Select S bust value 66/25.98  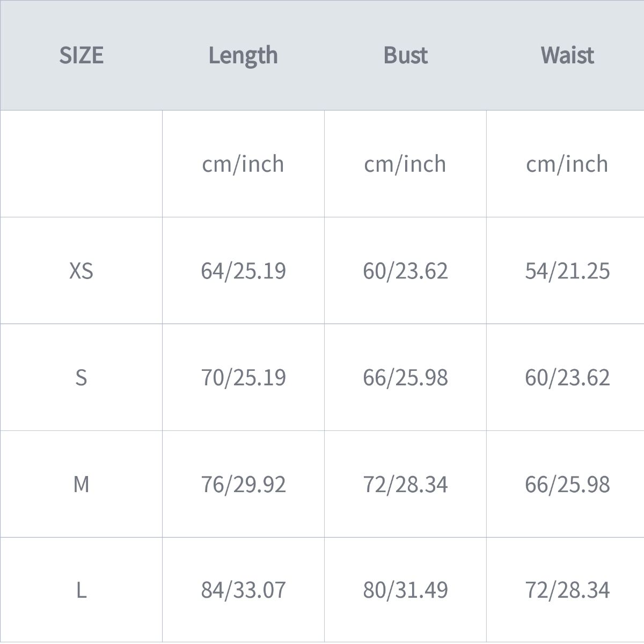tap(405, 377)
